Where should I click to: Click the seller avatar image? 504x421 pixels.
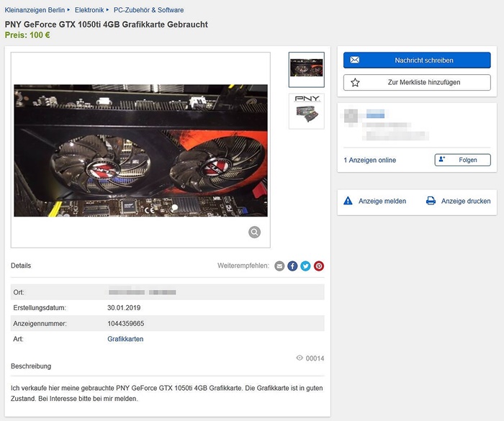pyautogui.click(x=351, y=116)
